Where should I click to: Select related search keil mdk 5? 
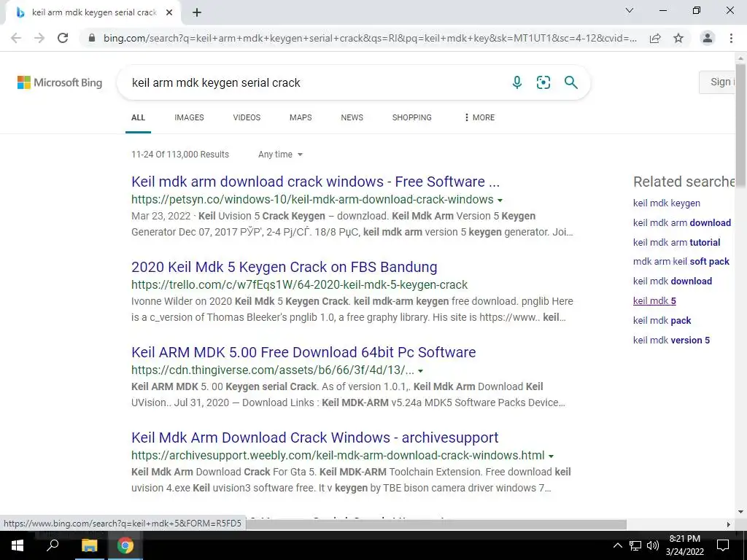[x=654, y=301]
